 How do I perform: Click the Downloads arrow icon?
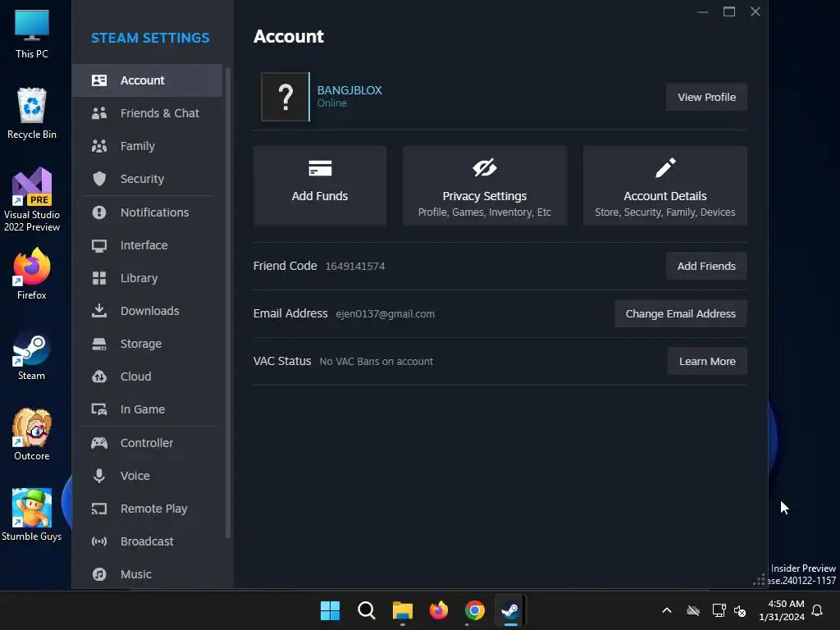coord(99,311)
